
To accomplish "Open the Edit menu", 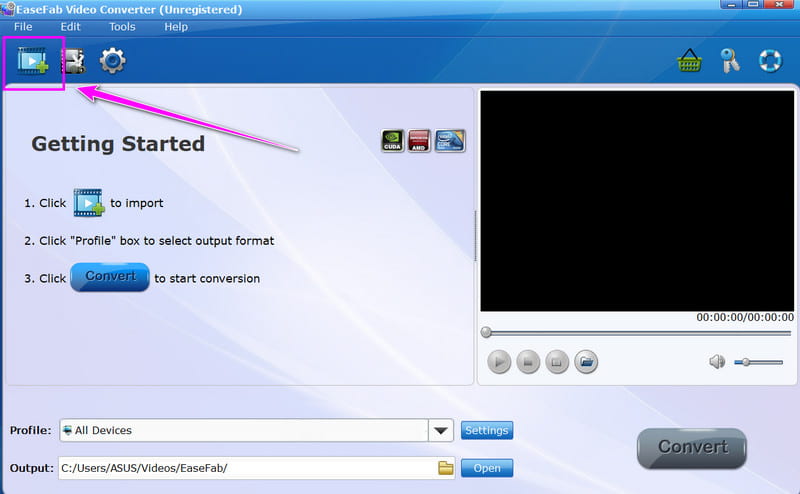I will click(x=70, y=27).
